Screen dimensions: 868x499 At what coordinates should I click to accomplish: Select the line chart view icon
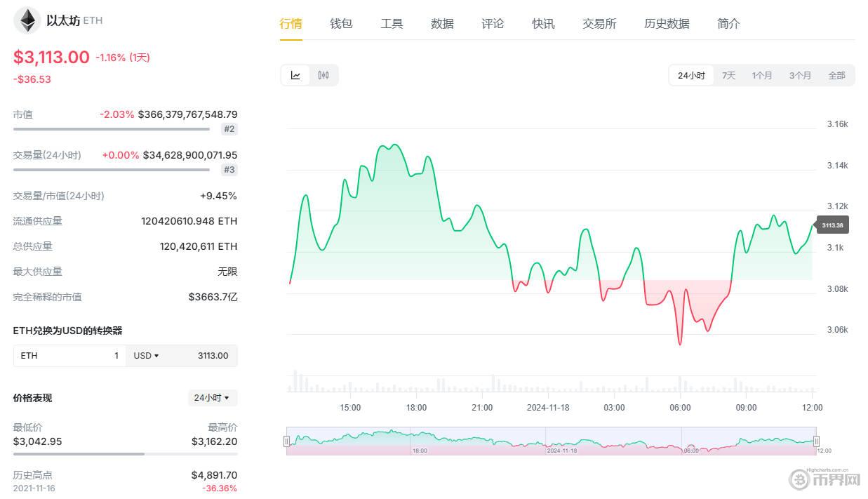[295, 75]
